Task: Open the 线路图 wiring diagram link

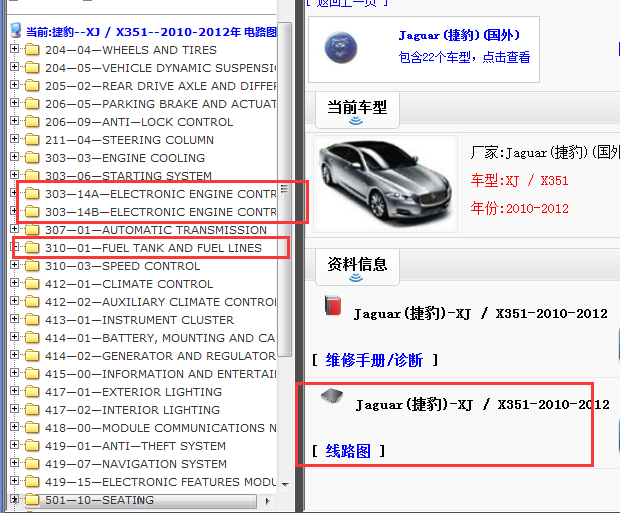Action: pyautogui.click(x=348, y=451)
